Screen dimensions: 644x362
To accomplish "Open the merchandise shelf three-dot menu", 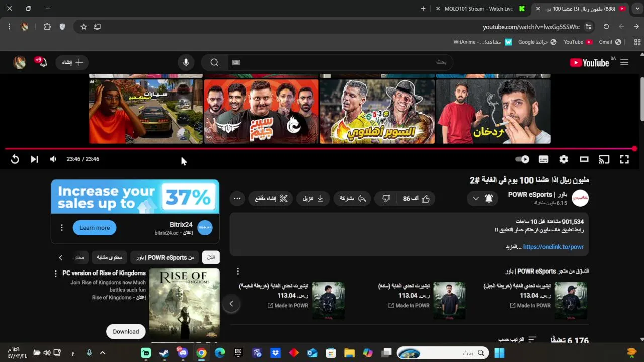I will click(x=238, y=271).
